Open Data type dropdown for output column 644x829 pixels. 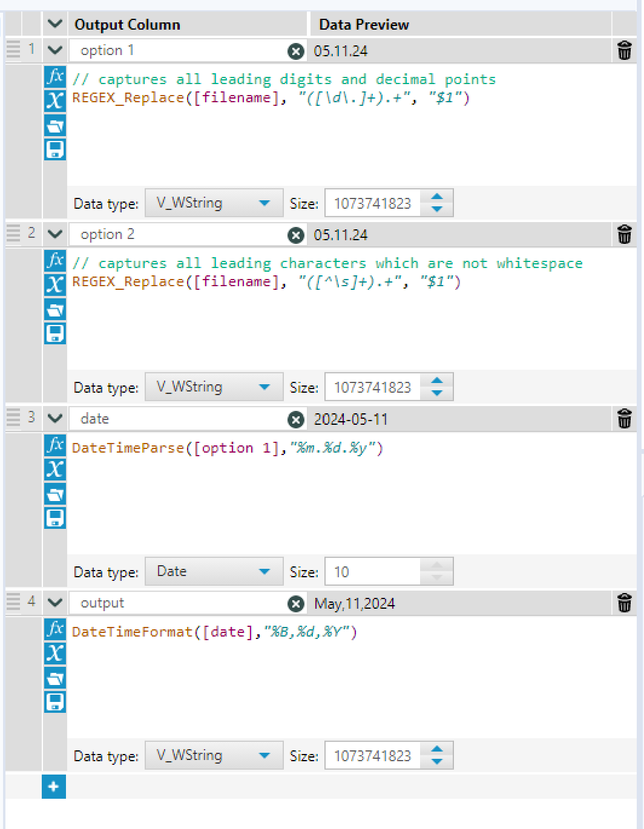[214, 756]
